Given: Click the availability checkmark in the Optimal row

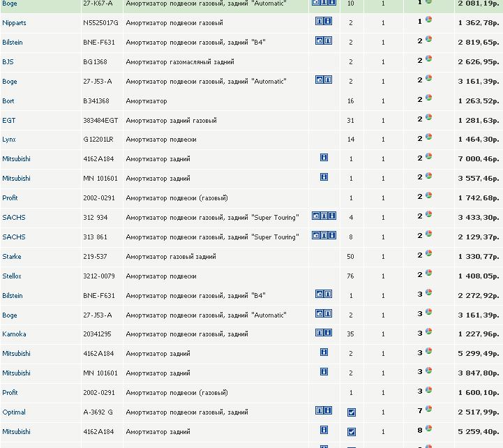Looking at the screenshot, I should 352,412.
